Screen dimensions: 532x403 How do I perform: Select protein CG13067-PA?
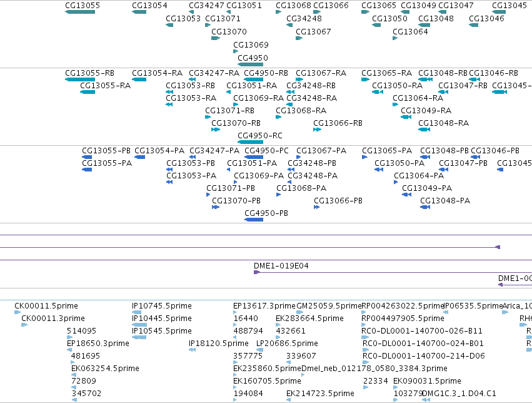coord(321,151)
